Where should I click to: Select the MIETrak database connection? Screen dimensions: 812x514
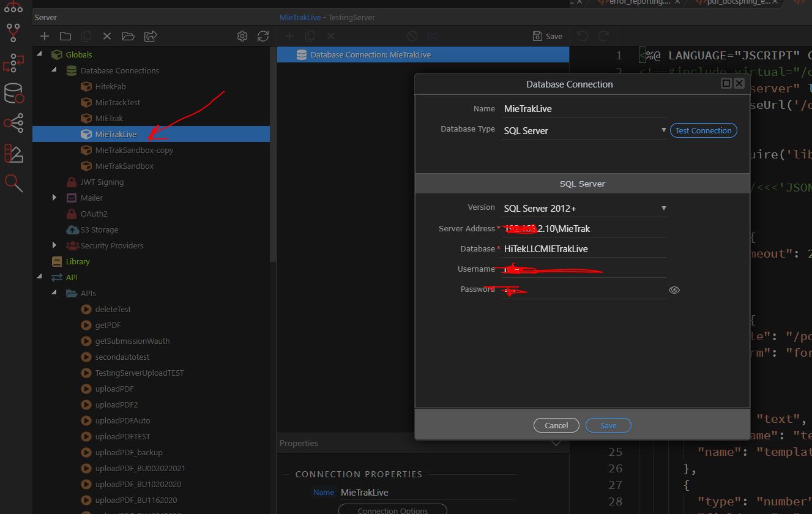(109, 118)
